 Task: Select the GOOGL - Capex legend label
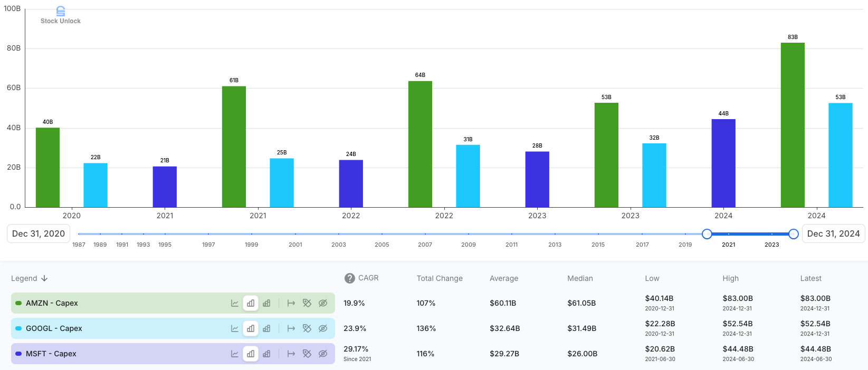point(54,328)
